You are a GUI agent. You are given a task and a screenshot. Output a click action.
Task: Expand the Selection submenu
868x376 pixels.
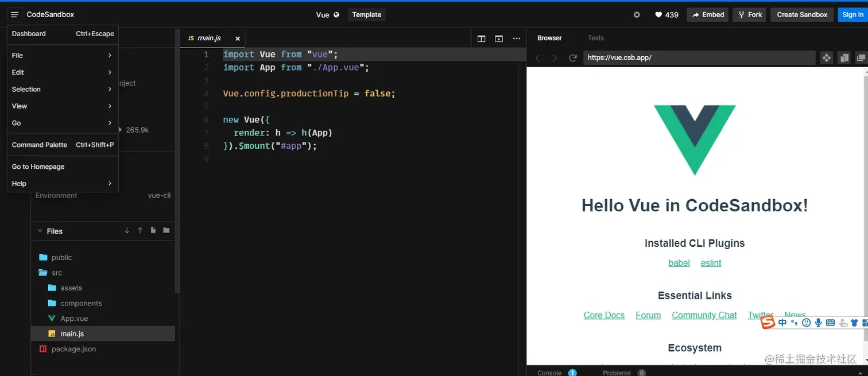(63, 89)
